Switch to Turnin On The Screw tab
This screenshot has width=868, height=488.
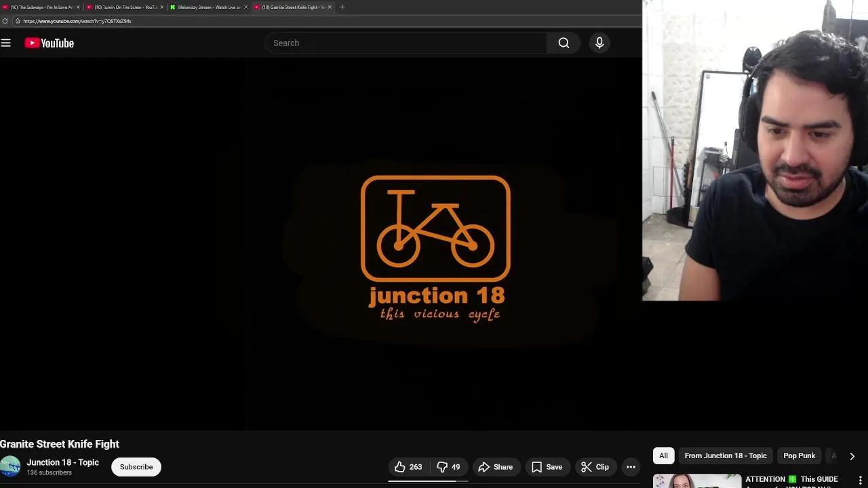click(123, 7)
